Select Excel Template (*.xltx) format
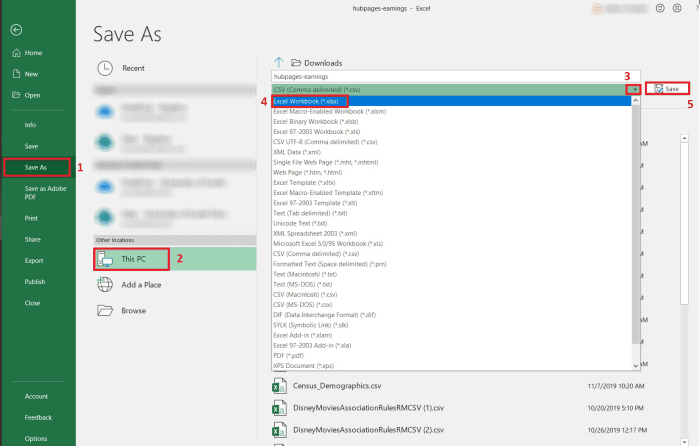The height and width of the screenshot is (446, 700). click(x=451, y=183)
